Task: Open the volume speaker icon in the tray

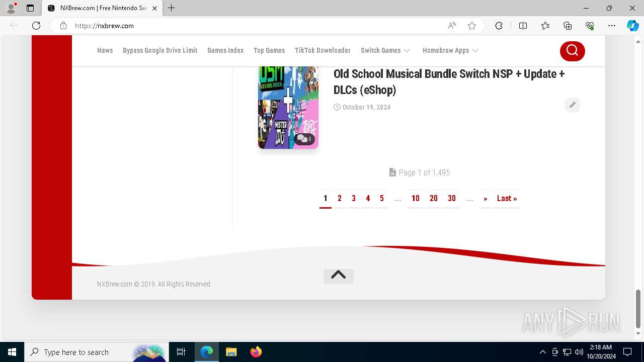Action: coord(579,352)
